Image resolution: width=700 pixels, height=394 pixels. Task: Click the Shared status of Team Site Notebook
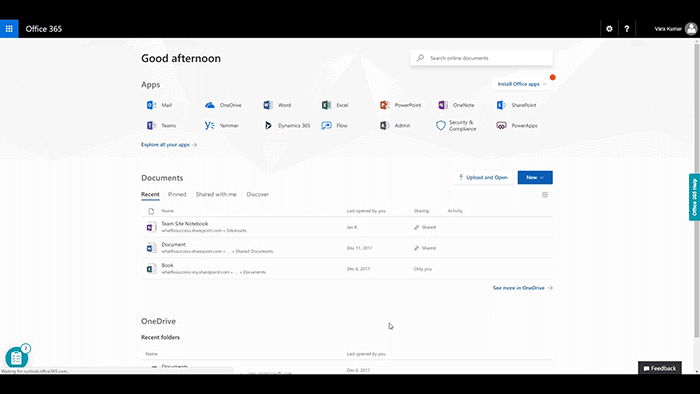425,227
